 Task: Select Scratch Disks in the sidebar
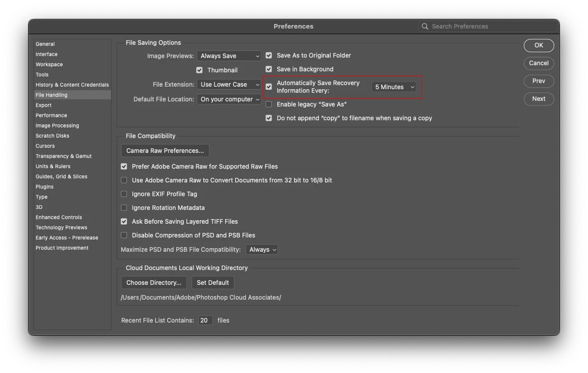pyautogui.click(x=52, y=136)
